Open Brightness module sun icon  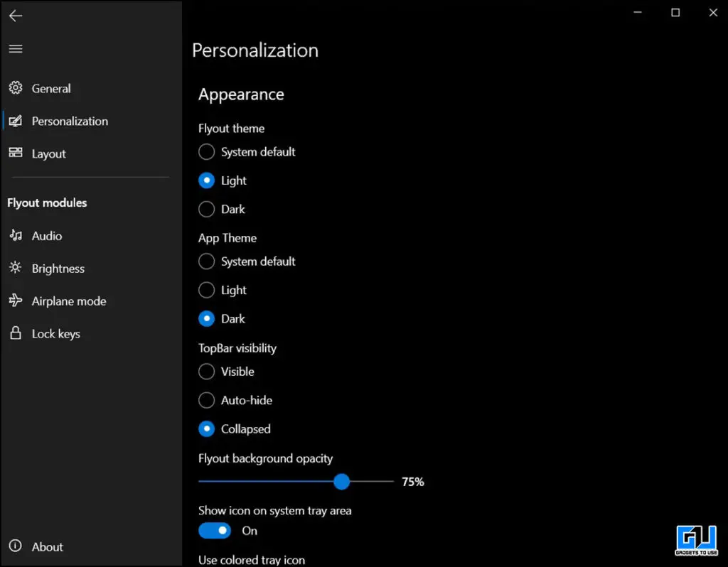[x=16, y=269]
